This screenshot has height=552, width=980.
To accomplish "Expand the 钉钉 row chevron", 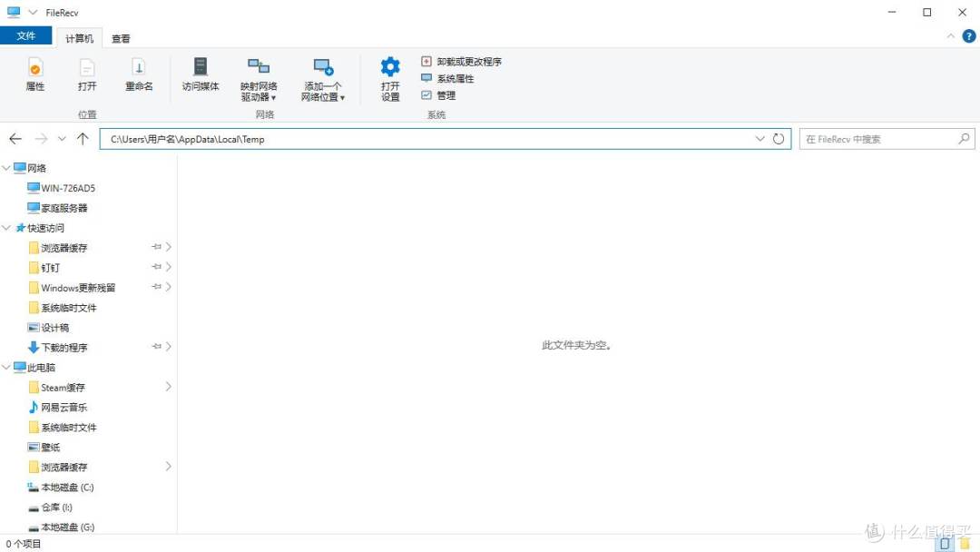I will [x=169, y=267].
